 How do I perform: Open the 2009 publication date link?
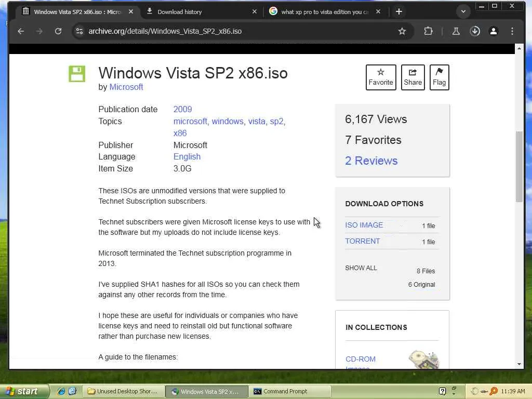182,109
